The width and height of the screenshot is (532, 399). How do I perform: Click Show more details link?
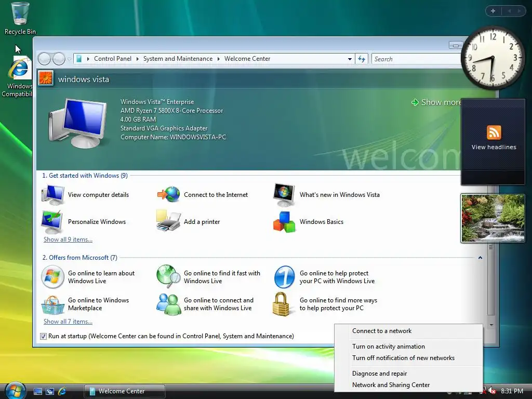(436, 102)
